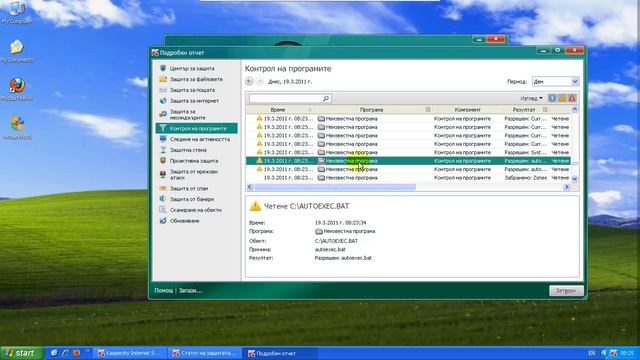640x360 pixels.
Task: Open the instant messenger protection sidebar icon
Action: (163, 114)
